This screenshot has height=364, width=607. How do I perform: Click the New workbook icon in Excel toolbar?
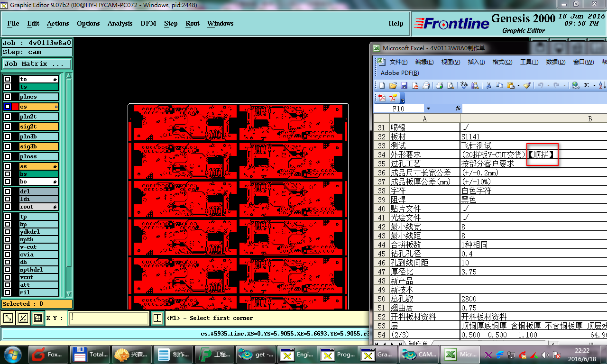tap(382, 85)
